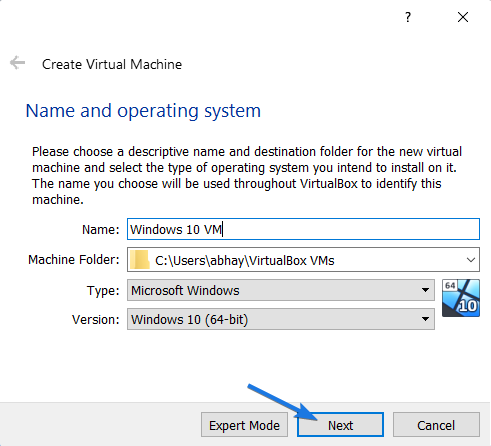Click the descriptive instructions paragraph
The height and width of the screenshot is (446, 491).
(x=247, y=176)
